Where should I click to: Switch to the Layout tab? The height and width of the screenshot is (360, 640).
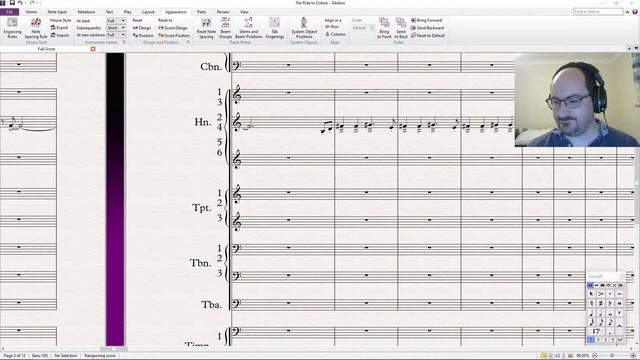[x=148, y=12]
